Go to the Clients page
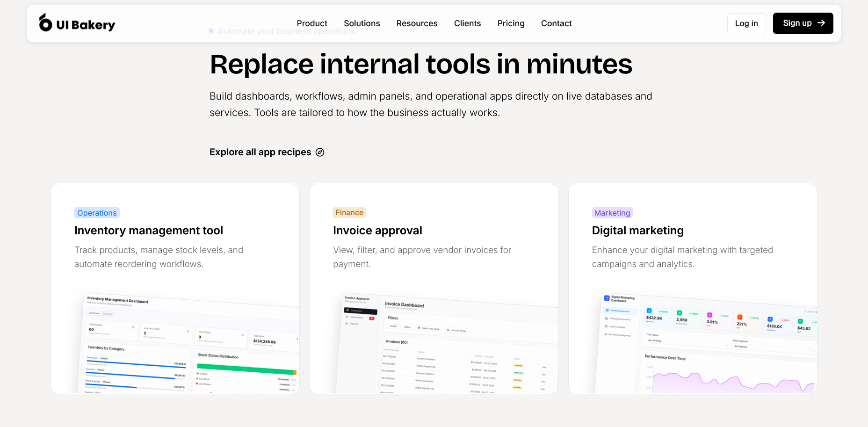Screen dimensions: 868x427 (467, 23)
